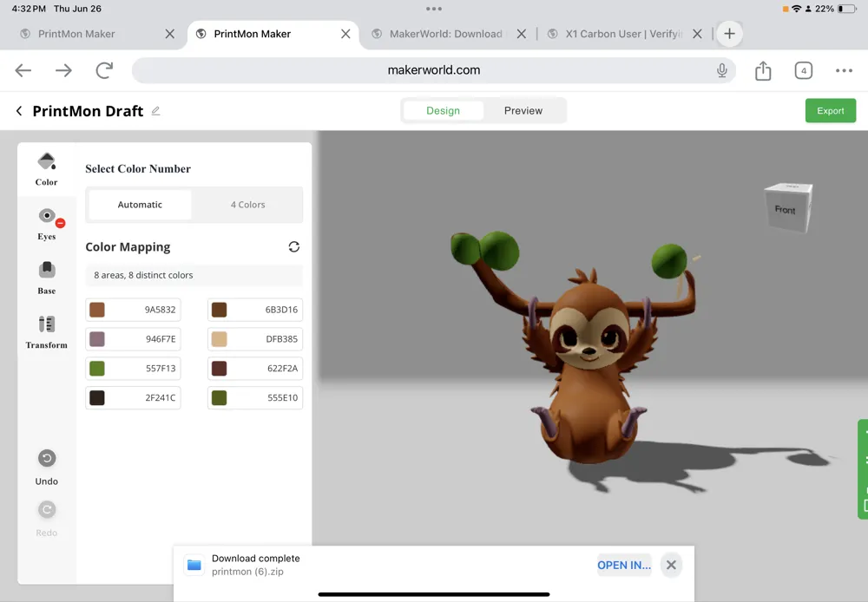868x602 pixels.
Task: Open the Base tool in sidebar
Action: click(x=47, y=278)
